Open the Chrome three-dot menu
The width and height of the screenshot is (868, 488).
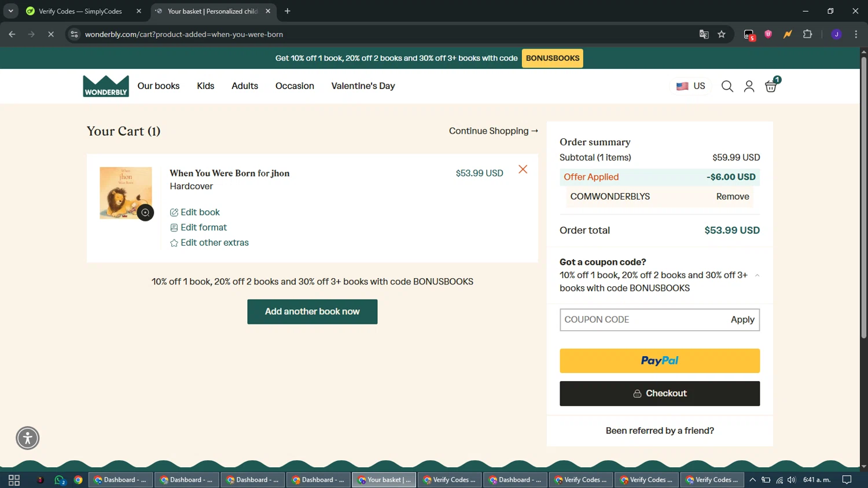pos(856,34)
